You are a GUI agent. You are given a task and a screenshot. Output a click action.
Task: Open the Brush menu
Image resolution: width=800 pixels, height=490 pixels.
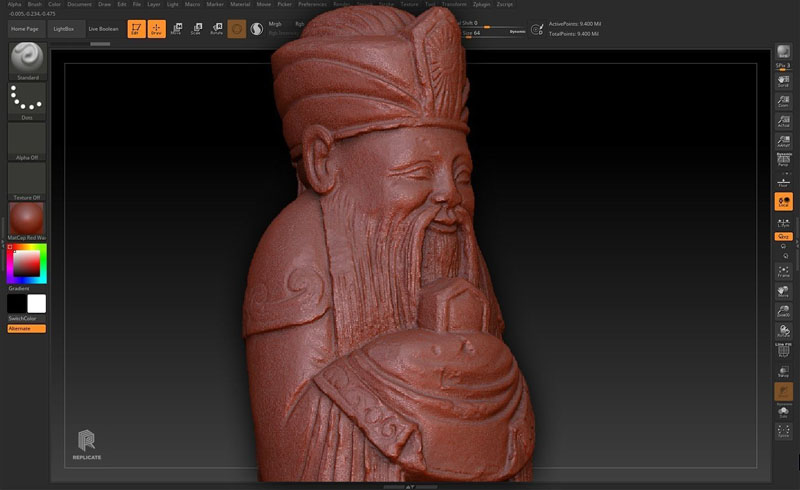pos(35,4)
